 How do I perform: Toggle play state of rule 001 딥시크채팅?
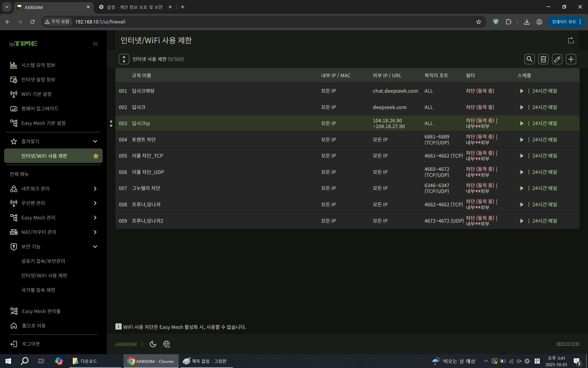pyautogui.click(x=521, y=91)
